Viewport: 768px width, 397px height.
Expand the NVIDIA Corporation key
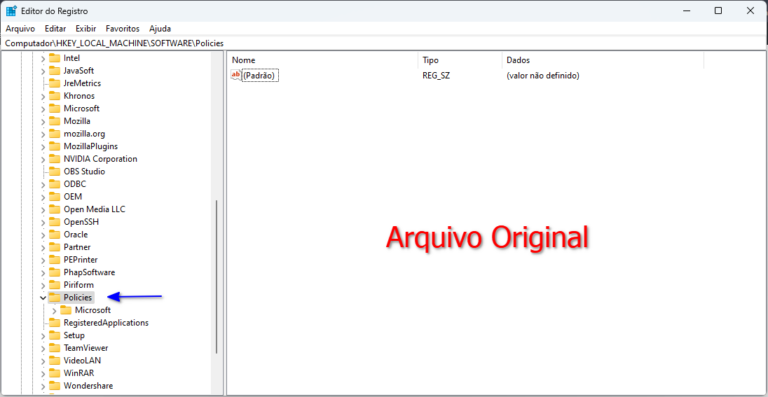[43, 159]
